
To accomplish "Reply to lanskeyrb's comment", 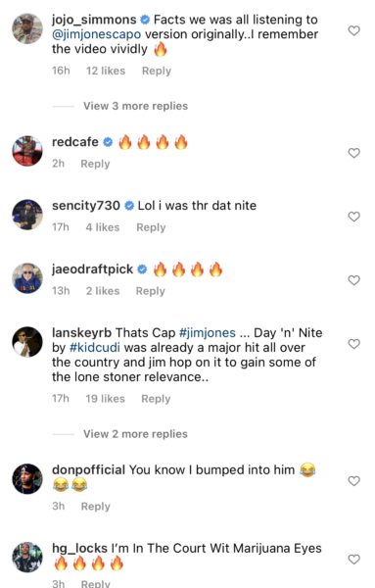I will [156, 399].
